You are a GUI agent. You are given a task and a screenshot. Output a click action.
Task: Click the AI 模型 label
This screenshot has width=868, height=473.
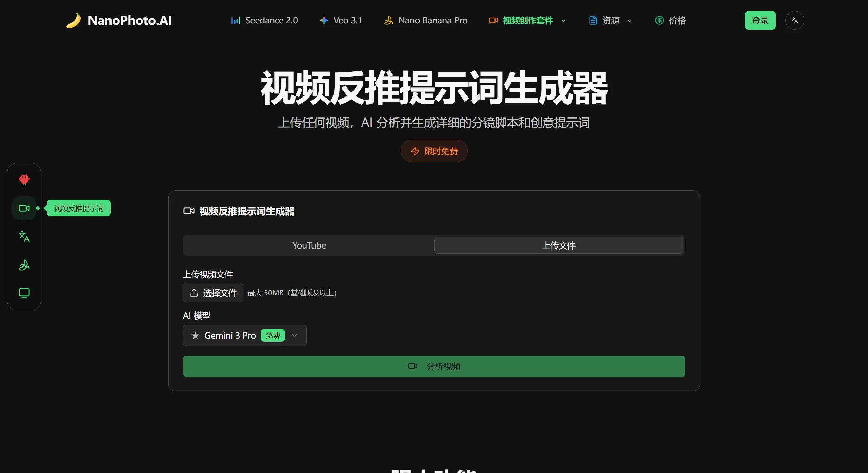197,316
